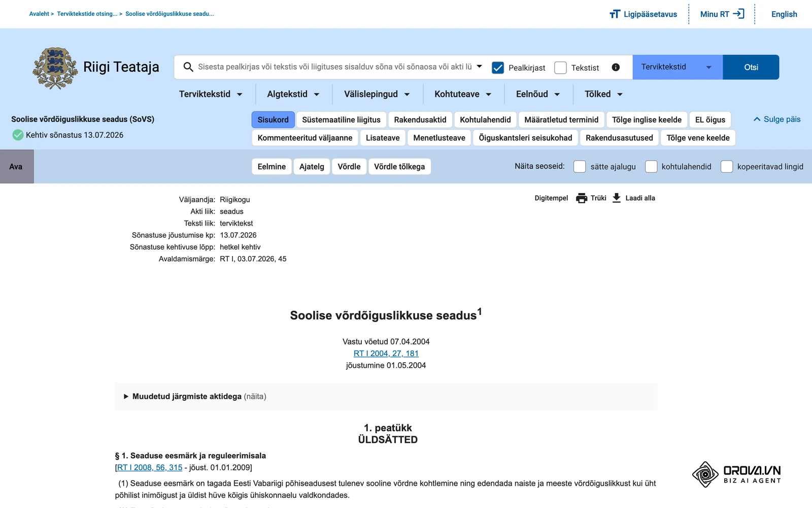Toggle kohtulahendid checkbox
812x508 pixels.
pyautogui.click(x=651, y=167)
